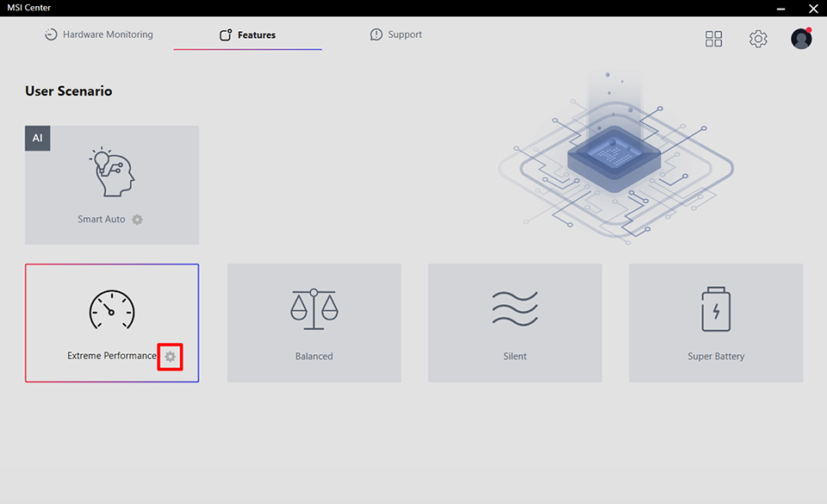Open Smart Auto settings gear

click(137, 220)
